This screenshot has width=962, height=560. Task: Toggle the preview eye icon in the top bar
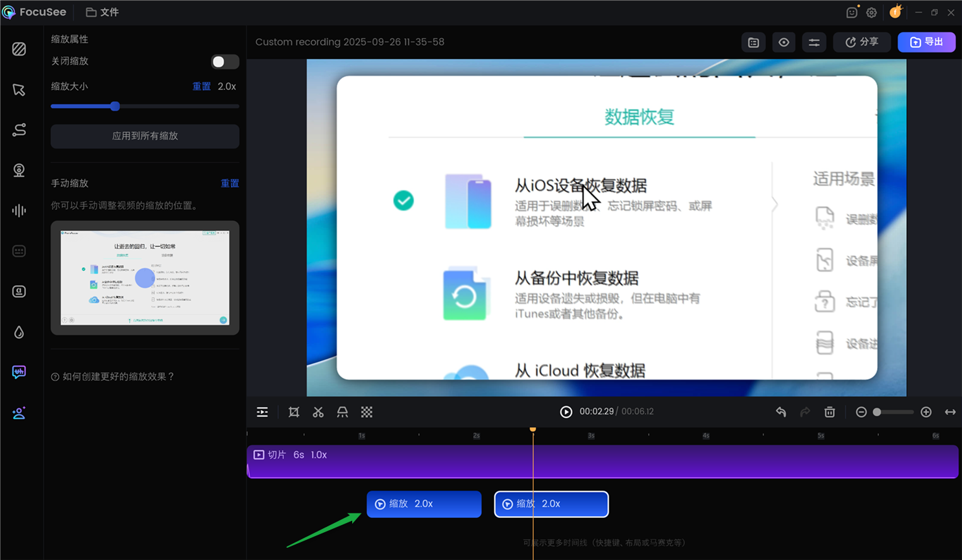784,42
